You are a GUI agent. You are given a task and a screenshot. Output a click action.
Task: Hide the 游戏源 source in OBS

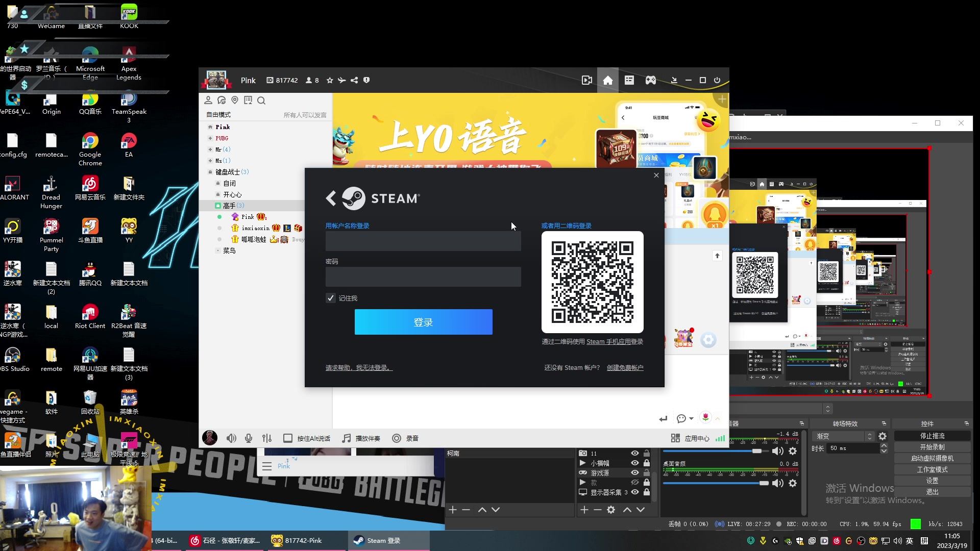635,473
